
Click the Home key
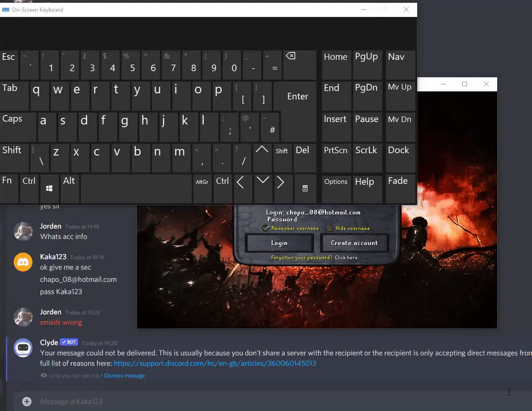click(x=336, y=65)
